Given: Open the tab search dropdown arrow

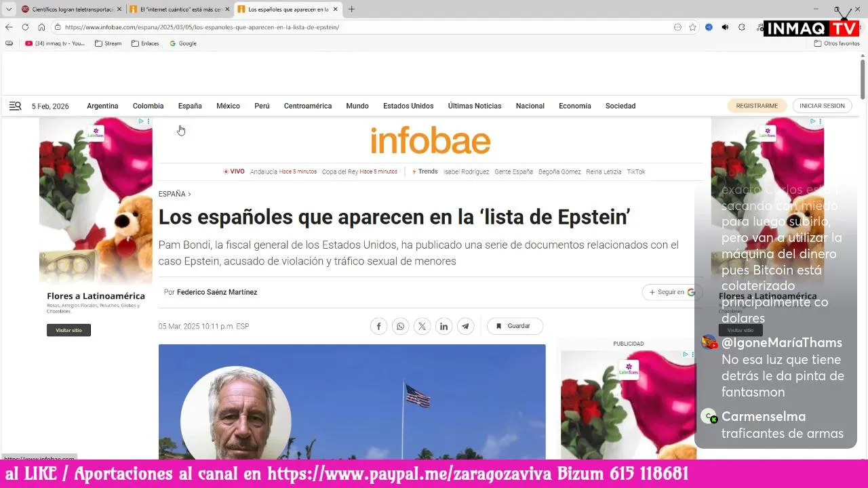Looking at the screenshot, I should point(9,9).
